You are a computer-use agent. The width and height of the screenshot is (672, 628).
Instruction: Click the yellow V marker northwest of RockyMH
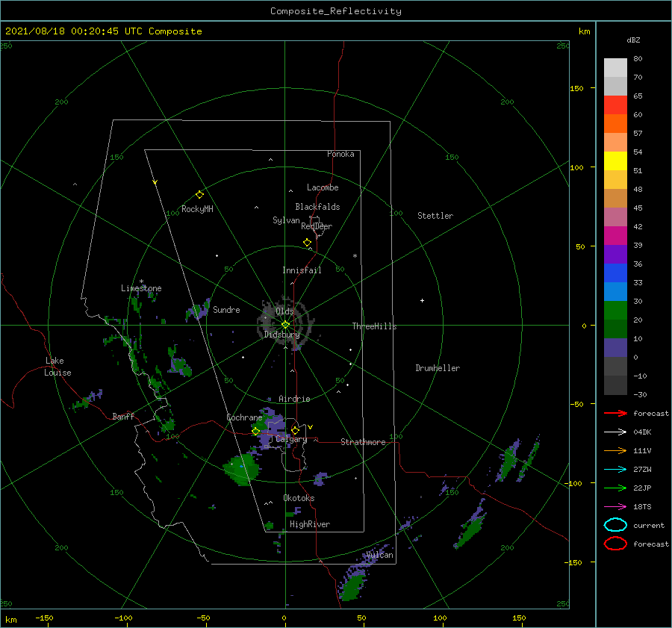155,182
